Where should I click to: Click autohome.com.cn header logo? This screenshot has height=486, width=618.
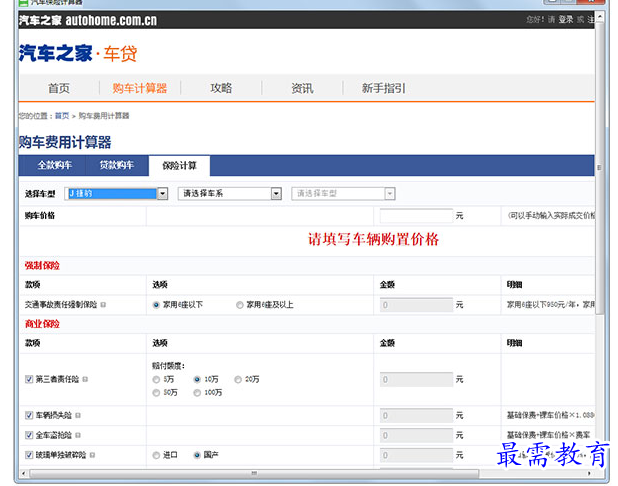click(88, 20)
